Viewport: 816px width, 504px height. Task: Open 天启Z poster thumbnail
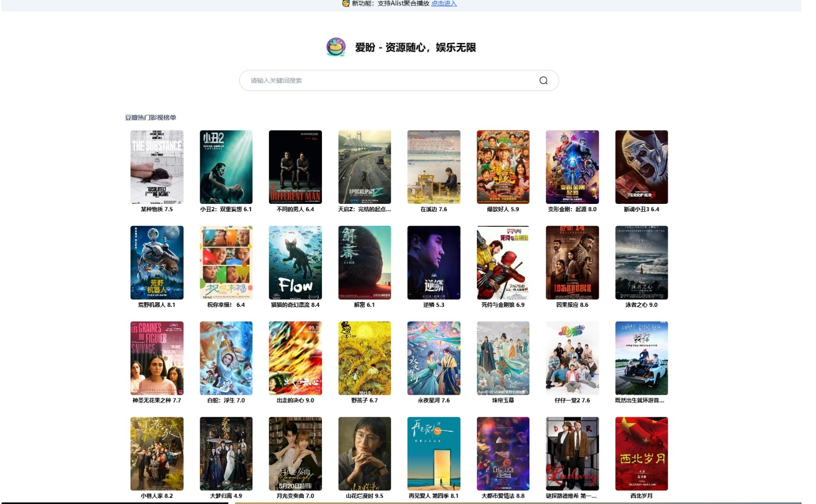point(365,167)
